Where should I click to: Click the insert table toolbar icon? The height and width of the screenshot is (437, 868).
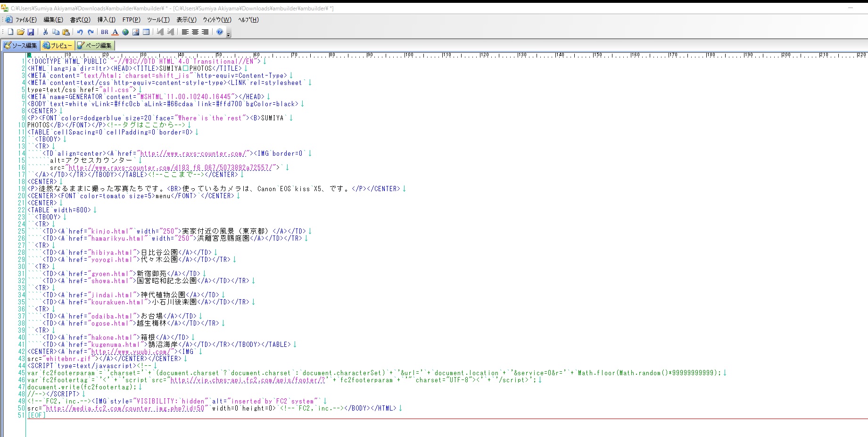click(146, 32)
